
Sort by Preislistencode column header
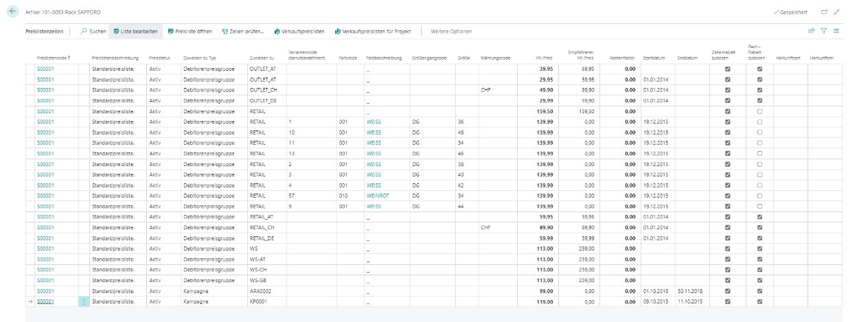(x=55, y=58)
